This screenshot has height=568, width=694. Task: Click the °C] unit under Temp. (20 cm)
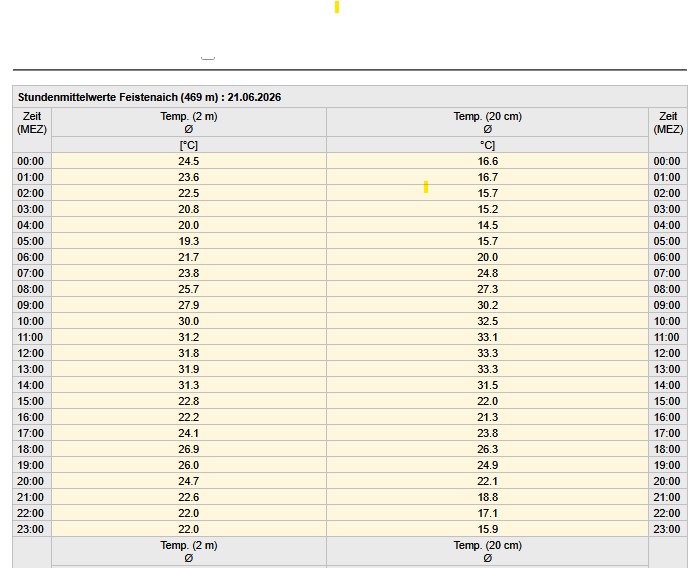[x=487, y=145]
